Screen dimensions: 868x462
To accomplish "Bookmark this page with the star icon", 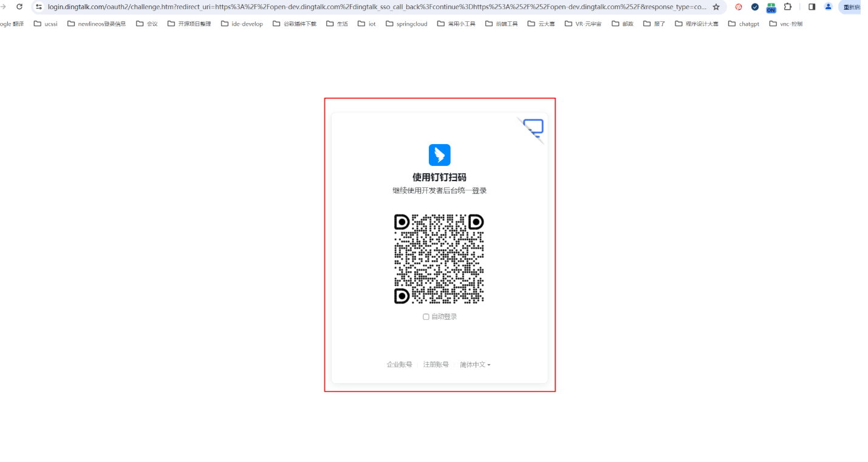I will 716,7.
